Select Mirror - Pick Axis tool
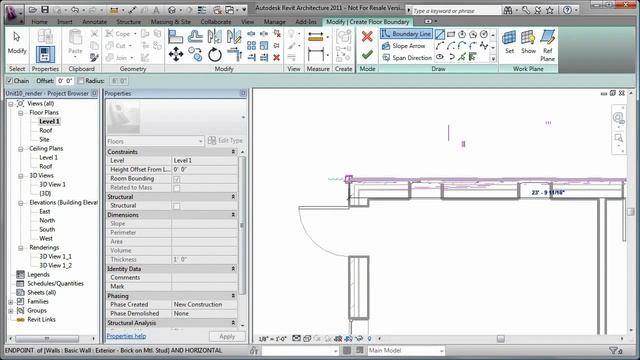 [x=214, y=36]
